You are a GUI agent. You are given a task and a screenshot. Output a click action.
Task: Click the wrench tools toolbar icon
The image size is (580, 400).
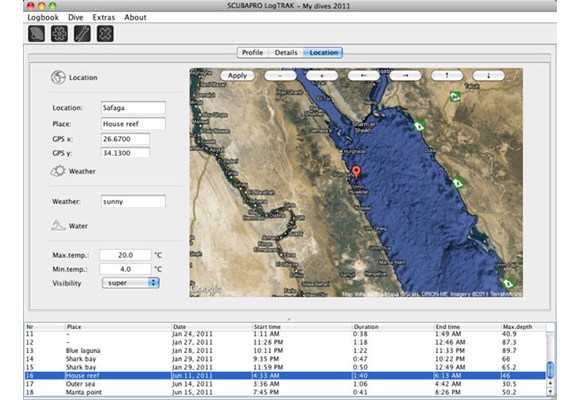click(x=82, y=34)
